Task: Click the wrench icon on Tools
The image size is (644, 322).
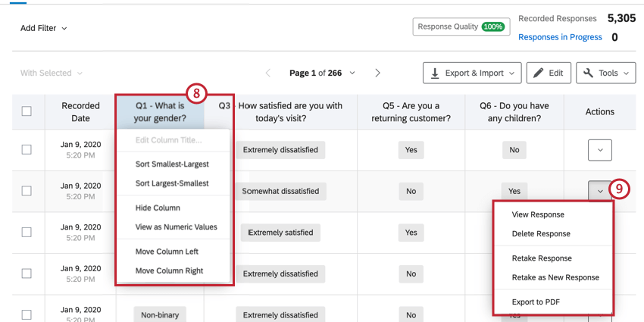Action: (x=589, y=73)
